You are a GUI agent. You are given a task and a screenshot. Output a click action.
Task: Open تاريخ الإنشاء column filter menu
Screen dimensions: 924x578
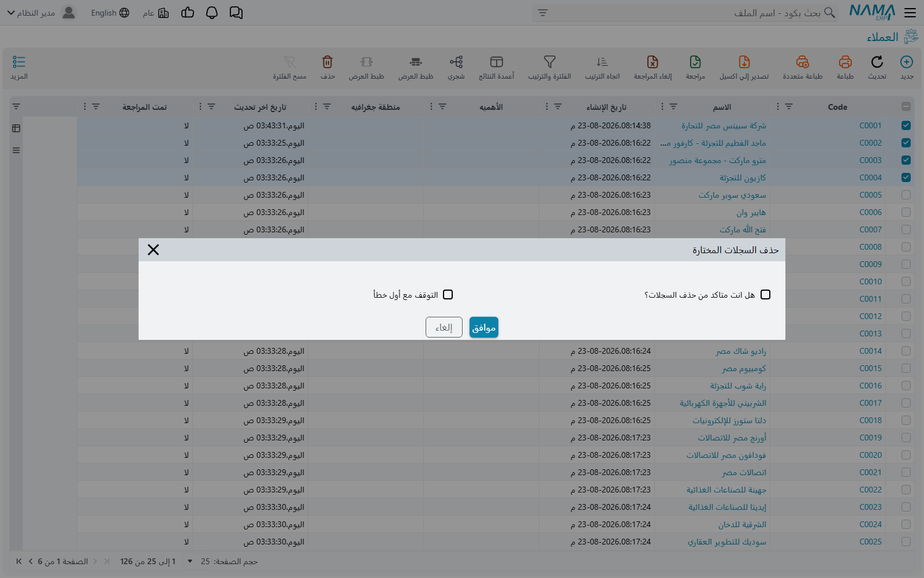(558, 106)
